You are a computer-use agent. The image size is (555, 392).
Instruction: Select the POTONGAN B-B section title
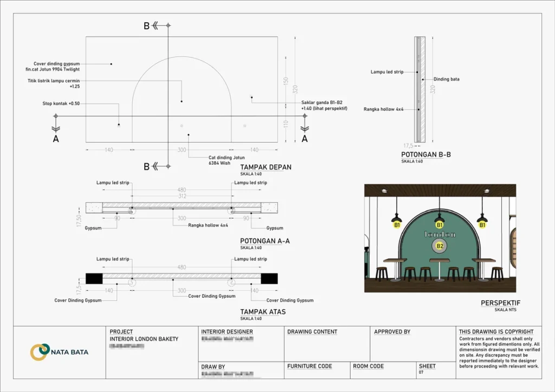click(x=426, y=155)
